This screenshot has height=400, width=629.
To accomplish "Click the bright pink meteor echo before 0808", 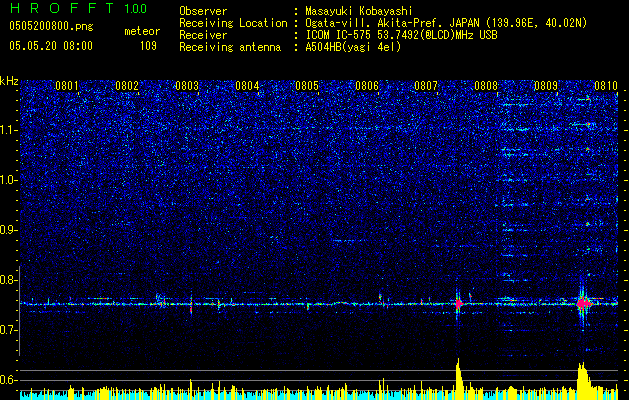I will [458, 304].
